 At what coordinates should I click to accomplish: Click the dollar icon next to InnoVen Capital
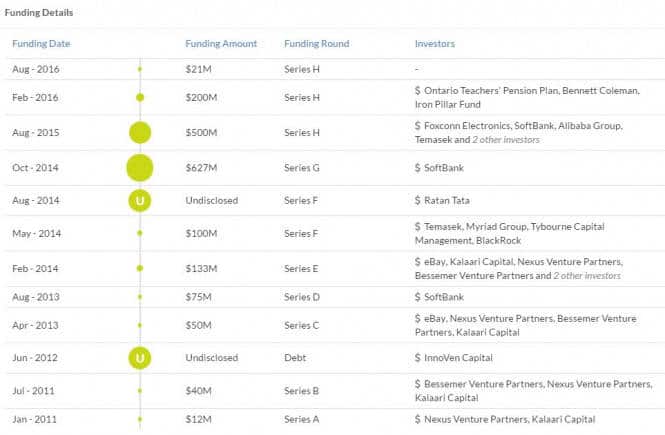418,356
